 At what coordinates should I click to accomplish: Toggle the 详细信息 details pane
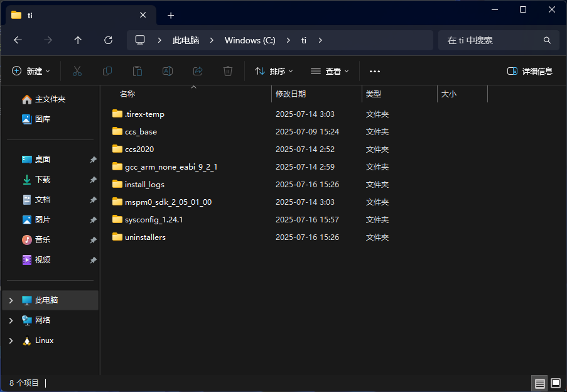pos(530,71)
